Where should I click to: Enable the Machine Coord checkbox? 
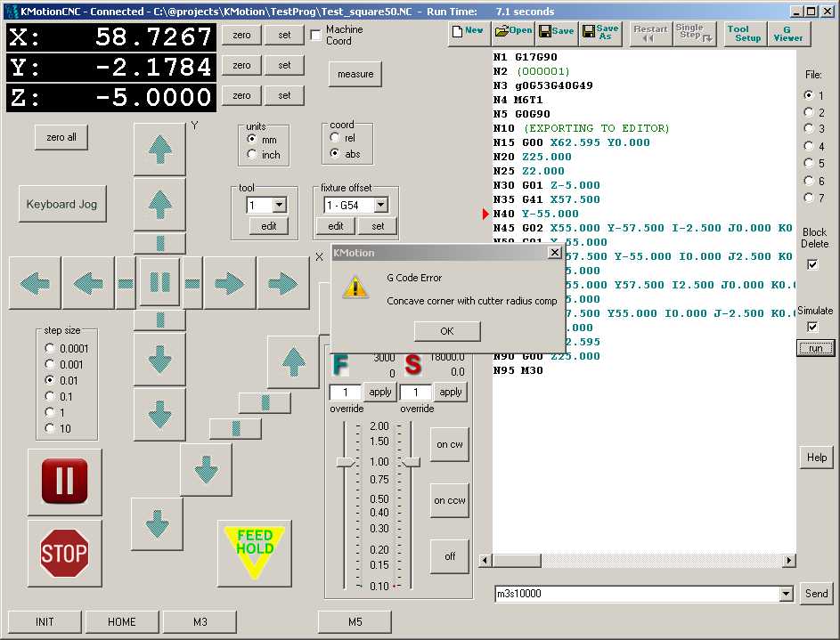[x=316, y=36]
